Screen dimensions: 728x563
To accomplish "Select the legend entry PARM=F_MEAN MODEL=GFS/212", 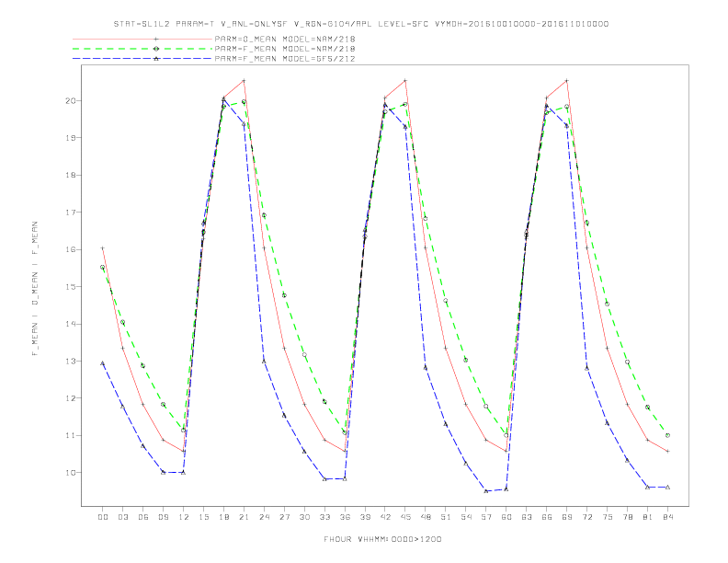I will pyautogui.click(x=285, y=59).
